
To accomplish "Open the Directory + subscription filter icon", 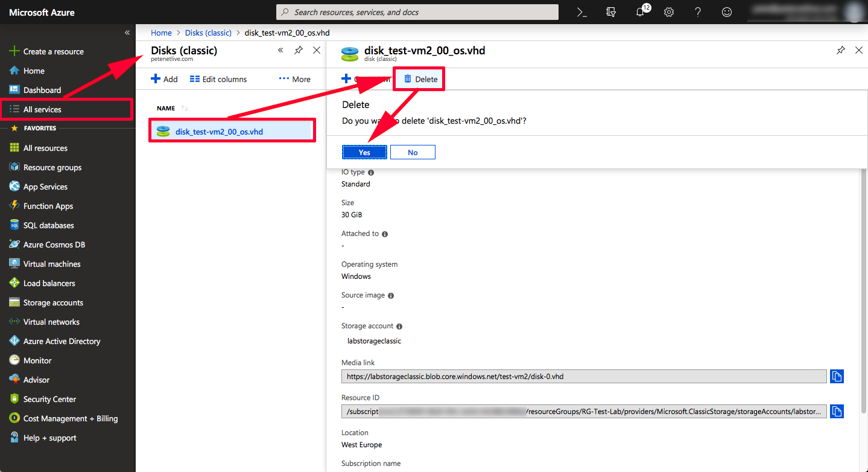I will [x=611, y=12].
